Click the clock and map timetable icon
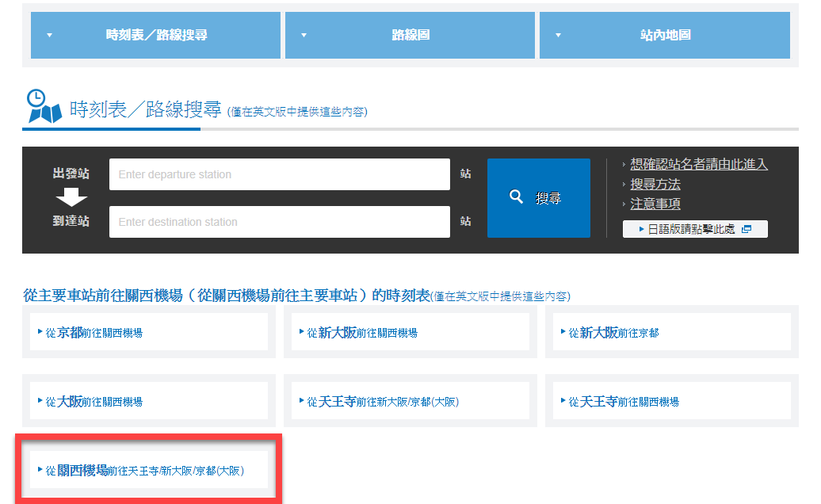Screen dimensions: 821x504 pyautogui.click(x=44, y=106)
